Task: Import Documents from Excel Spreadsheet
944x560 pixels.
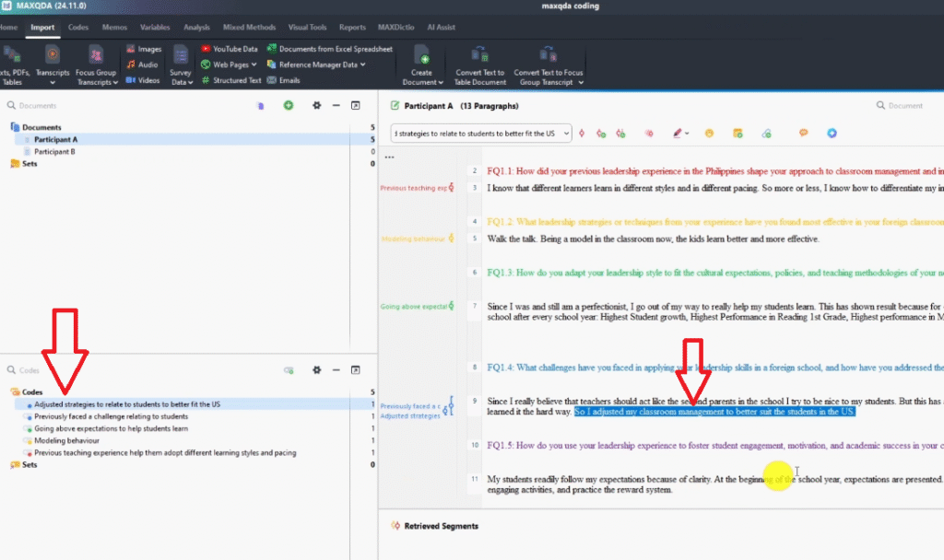Action: click(271, 49)
